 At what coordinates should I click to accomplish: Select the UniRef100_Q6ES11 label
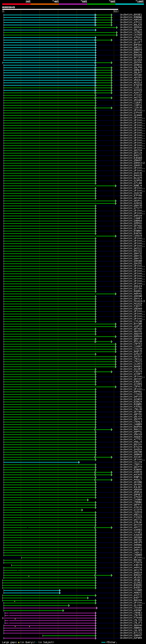pyautogui.click(x=131, y=48)
